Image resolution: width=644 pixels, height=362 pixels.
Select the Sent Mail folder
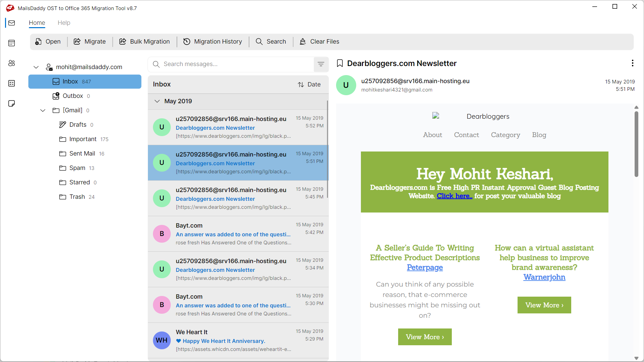(85, 154)
